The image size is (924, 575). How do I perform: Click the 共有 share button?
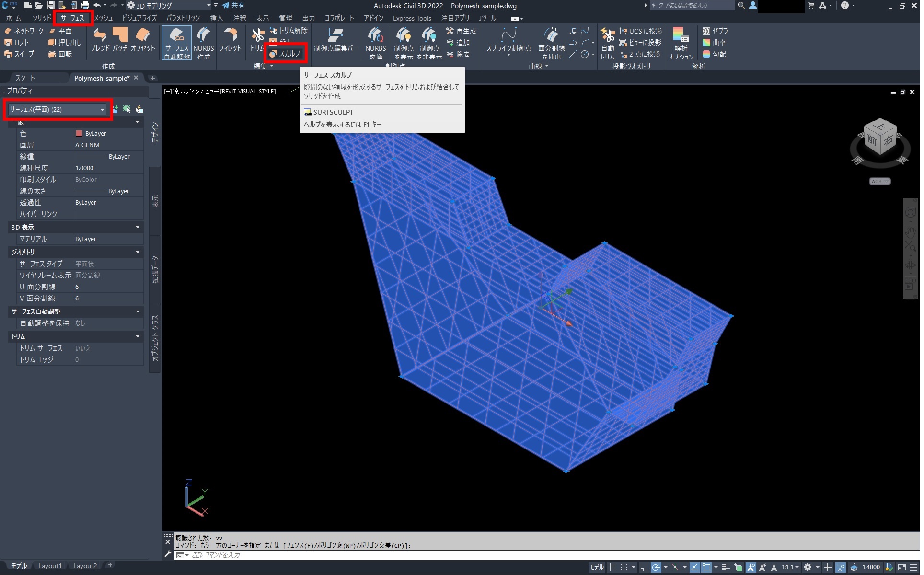(x=234, y=5)
